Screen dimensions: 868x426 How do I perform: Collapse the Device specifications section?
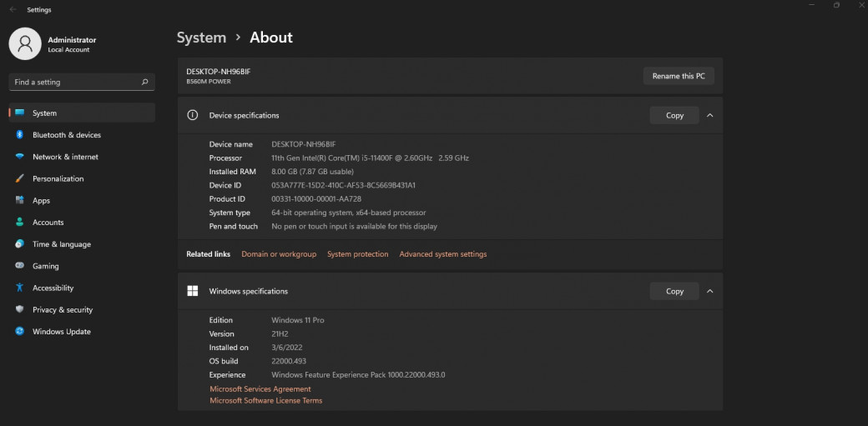coord(709,116)
